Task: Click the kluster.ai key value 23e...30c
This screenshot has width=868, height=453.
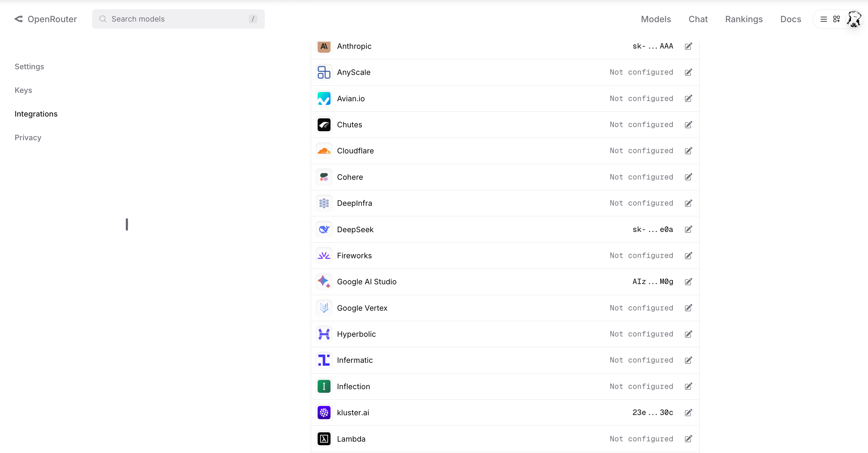Action: [x=653, y=413]
